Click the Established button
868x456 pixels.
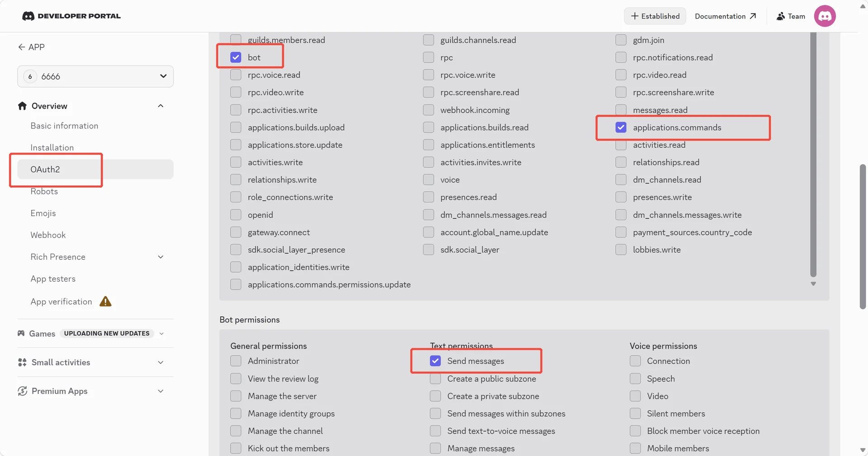(655, 16)
